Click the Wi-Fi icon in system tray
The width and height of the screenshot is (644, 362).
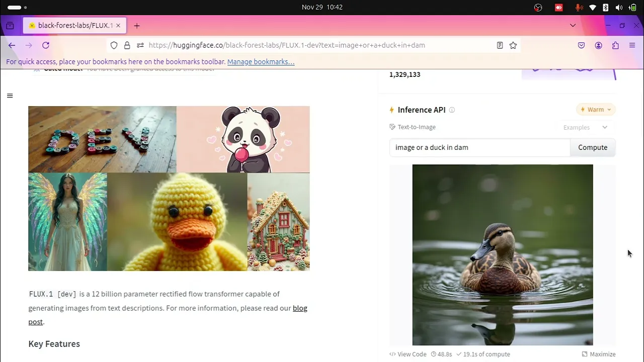[593, 8]
